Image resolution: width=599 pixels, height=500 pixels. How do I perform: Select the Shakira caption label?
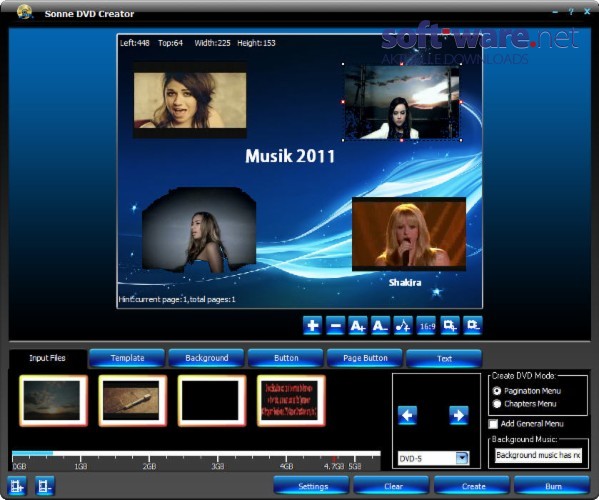405,282
